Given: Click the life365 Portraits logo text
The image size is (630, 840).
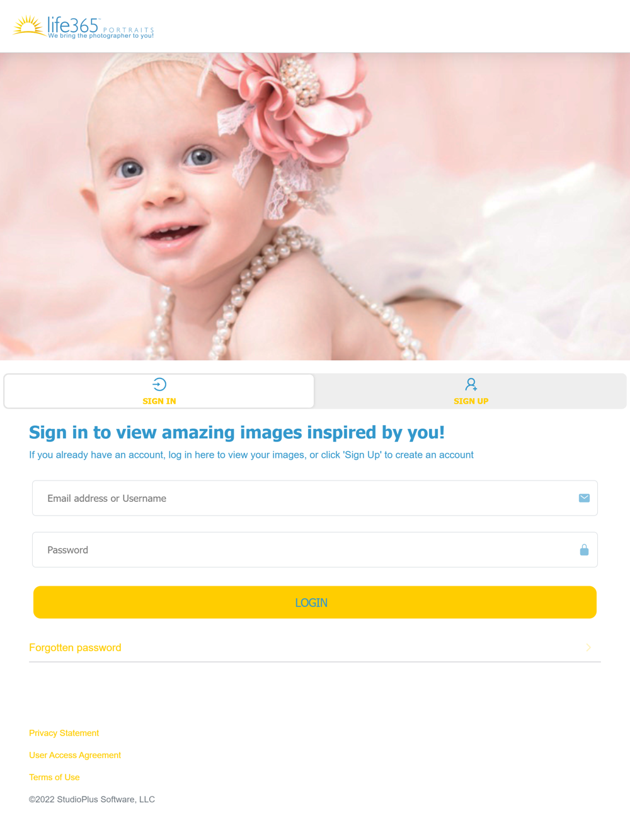Looking at the screenshot, I should [x=101, y=25].
